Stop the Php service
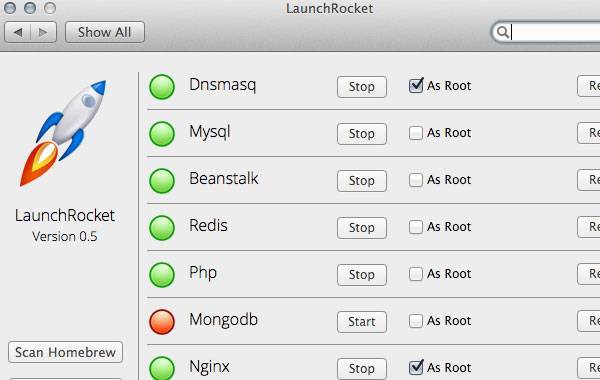This screenshot has width=600, height=380. point(362,275)
